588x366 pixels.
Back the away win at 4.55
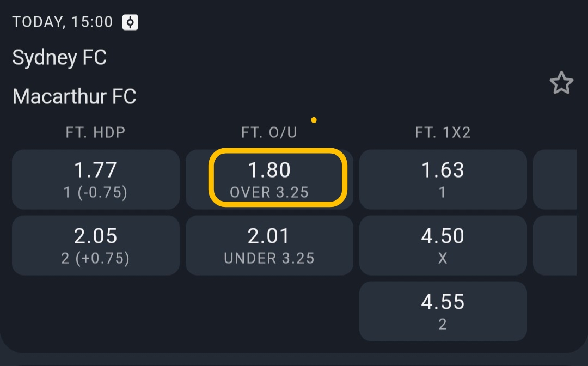(x=443, y=311)
